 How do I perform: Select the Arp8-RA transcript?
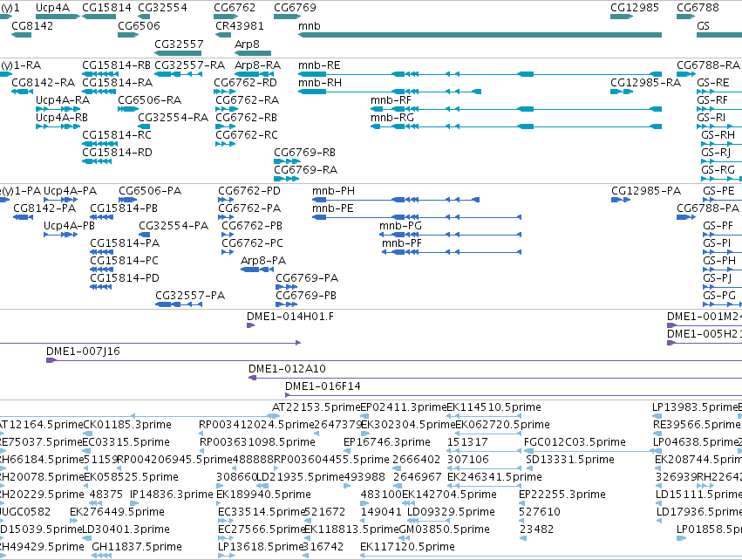point(253,74)
